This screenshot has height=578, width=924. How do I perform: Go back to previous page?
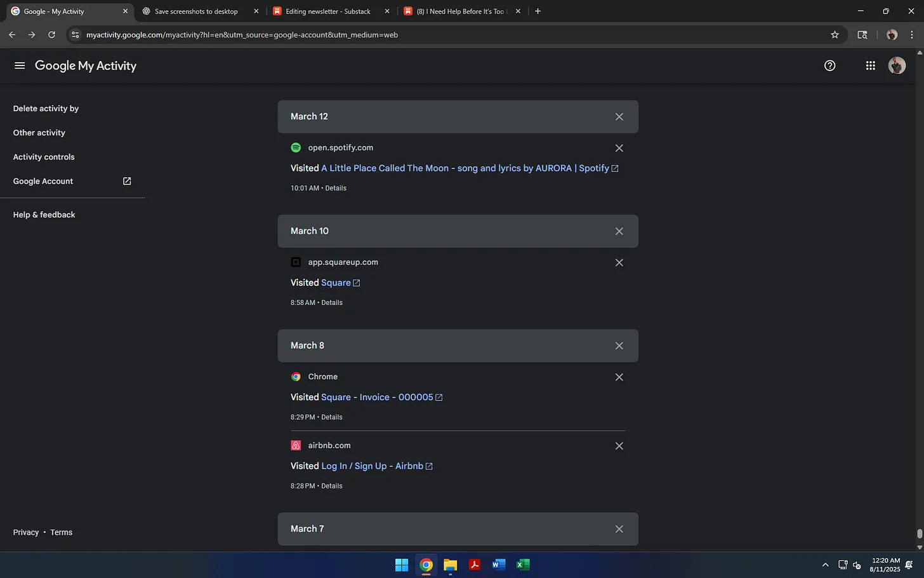12,35
